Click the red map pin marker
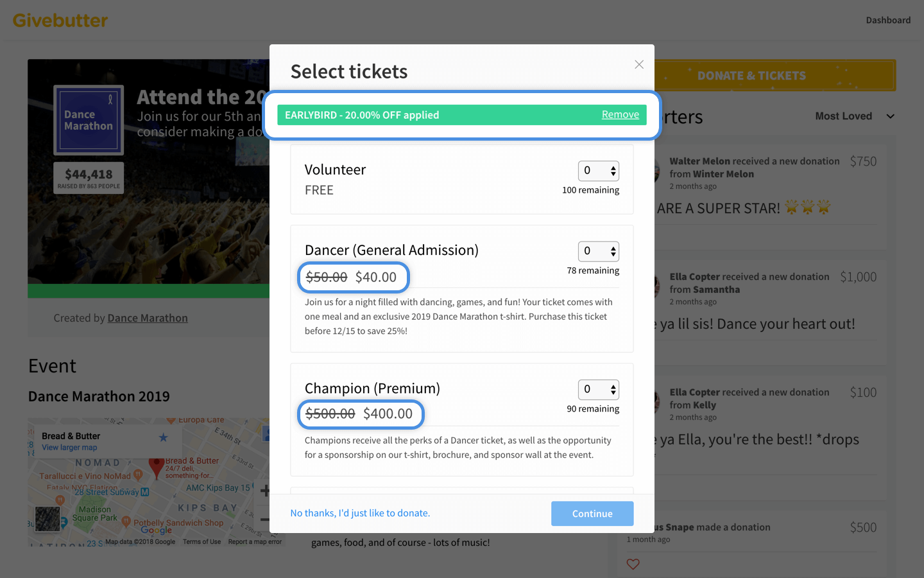This screenshot has height=578, width=924. [156, 468]
